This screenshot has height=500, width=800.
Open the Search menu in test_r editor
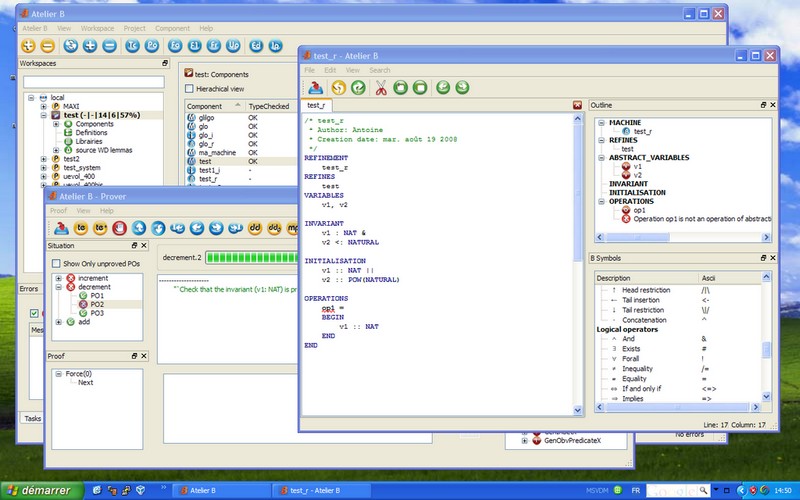(380, 70)
